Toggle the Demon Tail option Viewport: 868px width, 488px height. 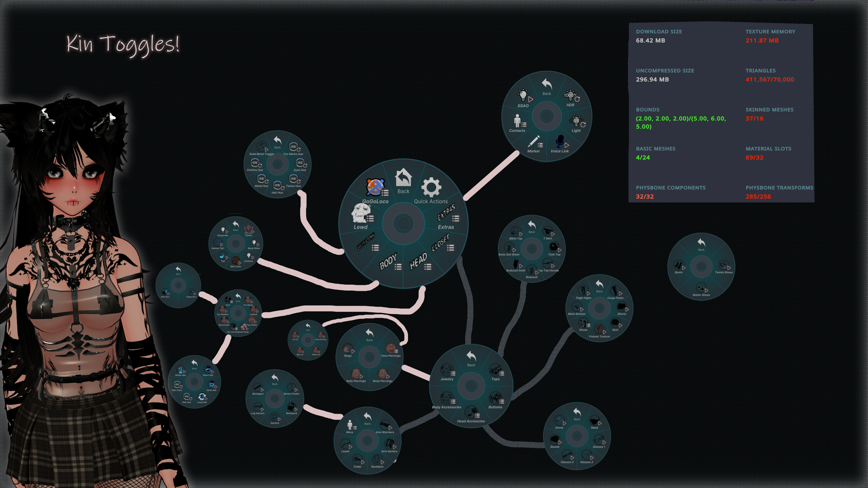click(217, 243)
